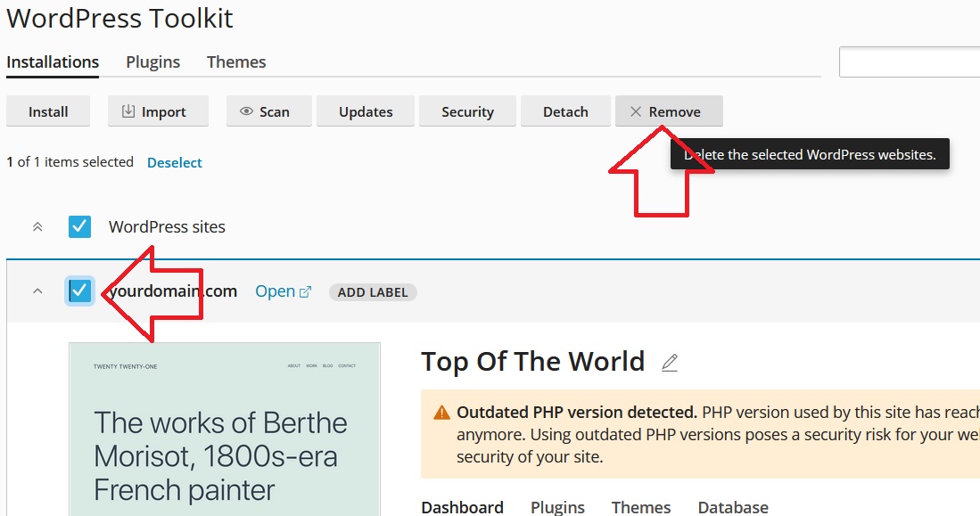Collapse the yourdomain.com site details

coord(37,291)
